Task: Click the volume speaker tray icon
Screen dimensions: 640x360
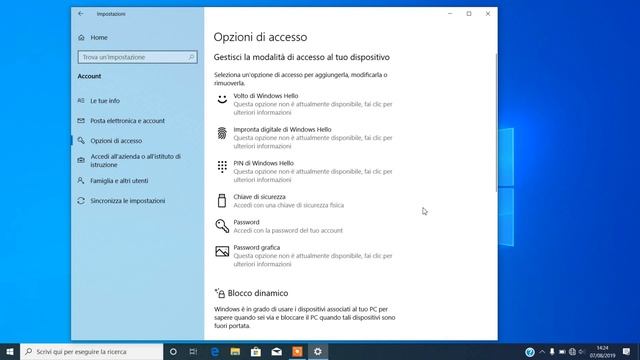Action: 581,351
